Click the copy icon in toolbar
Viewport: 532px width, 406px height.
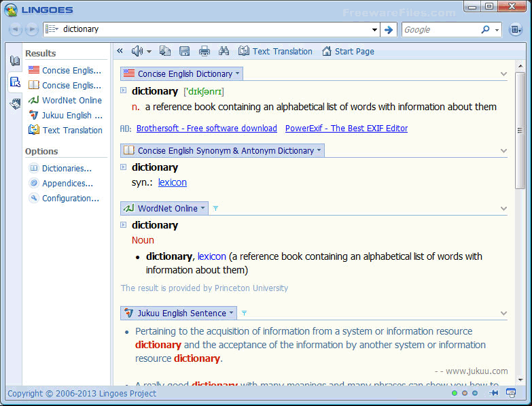(165, 51)
